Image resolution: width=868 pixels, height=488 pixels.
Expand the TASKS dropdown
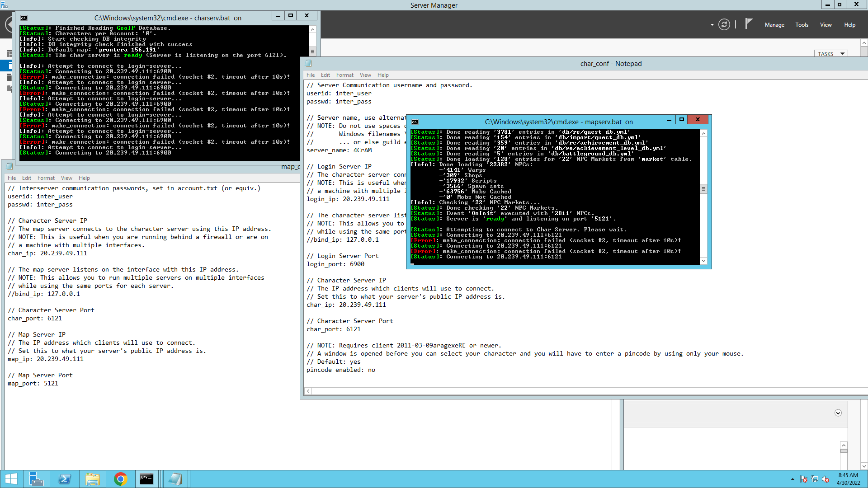[831, 54]
